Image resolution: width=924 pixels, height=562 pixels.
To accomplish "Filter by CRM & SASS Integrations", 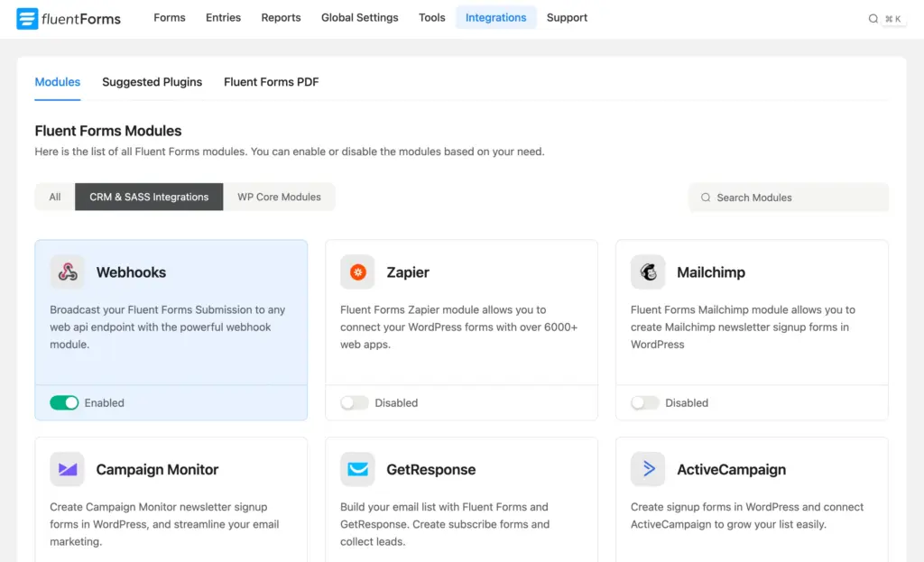I will 149,197.
